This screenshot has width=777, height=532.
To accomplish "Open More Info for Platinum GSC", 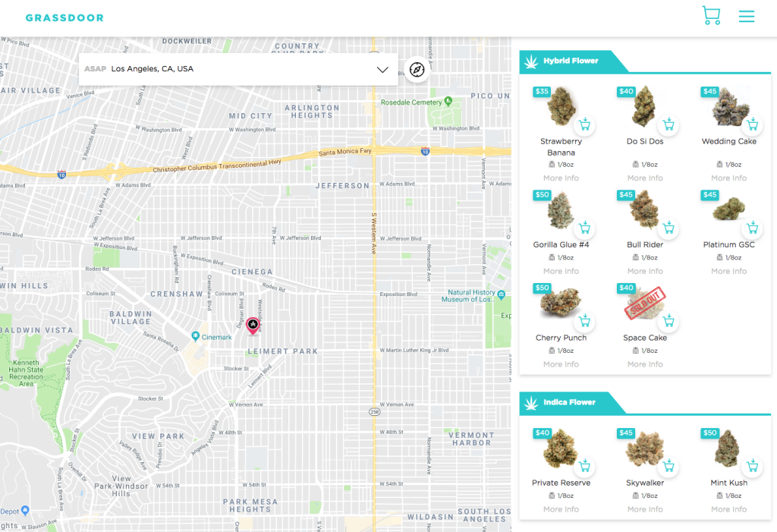I will point(729,271).
